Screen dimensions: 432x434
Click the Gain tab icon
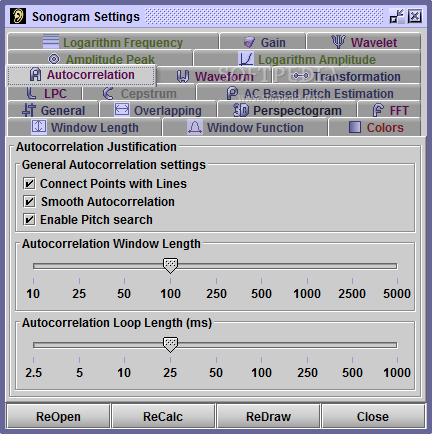click(x=249, y=42)
